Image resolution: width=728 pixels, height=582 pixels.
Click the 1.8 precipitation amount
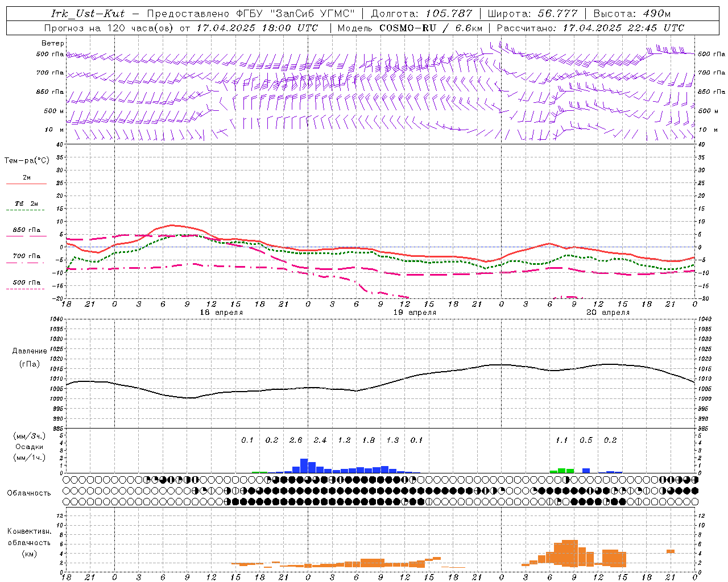pyautogui.click(x=369, y=440)
